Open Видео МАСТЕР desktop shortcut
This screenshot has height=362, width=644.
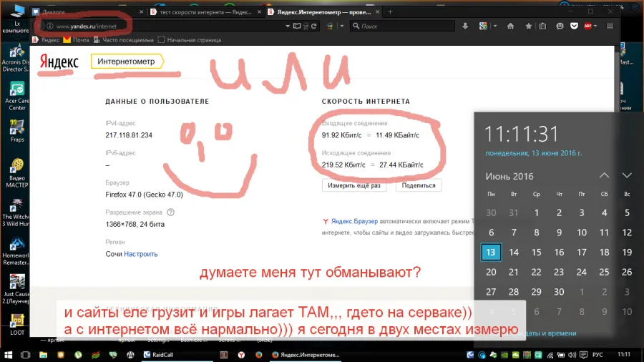click(17, 173)
